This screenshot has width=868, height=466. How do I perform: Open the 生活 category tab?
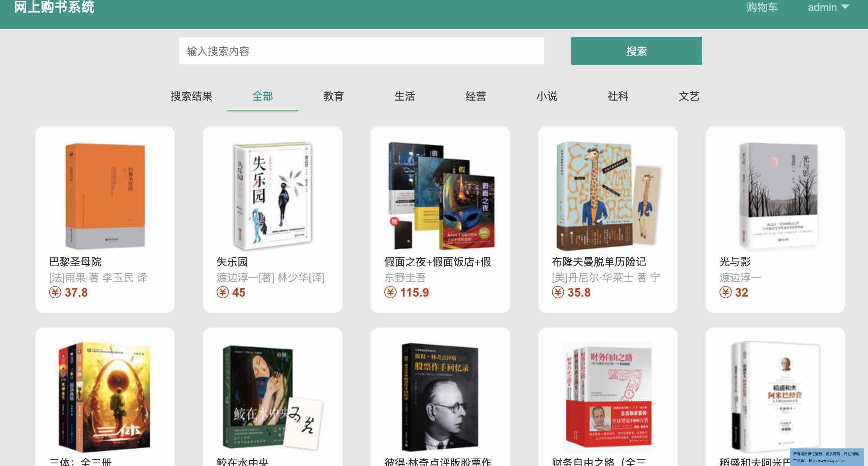point(405,96)
